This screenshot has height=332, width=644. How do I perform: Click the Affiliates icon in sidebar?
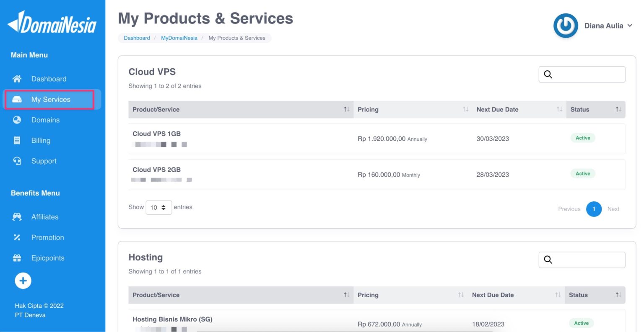click(x=17, y=217)
